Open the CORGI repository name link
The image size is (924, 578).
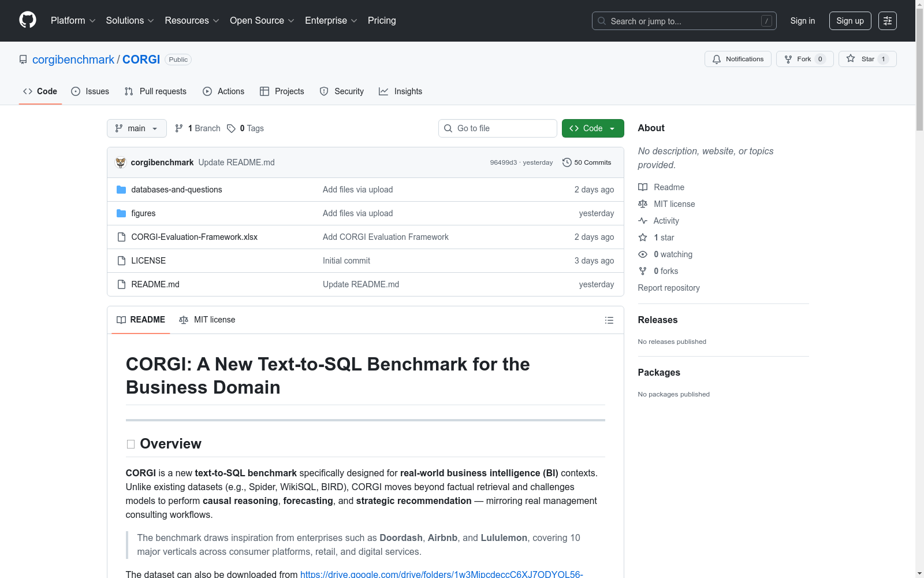[x=141, y=60]
